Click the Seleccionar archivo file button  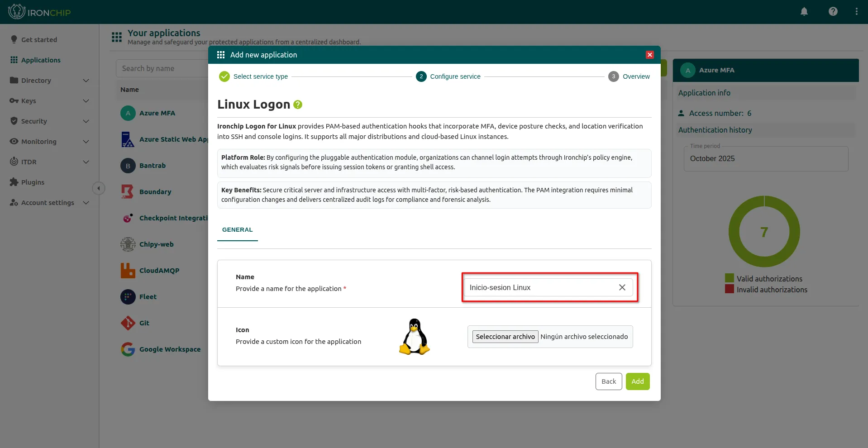point(505,337)
